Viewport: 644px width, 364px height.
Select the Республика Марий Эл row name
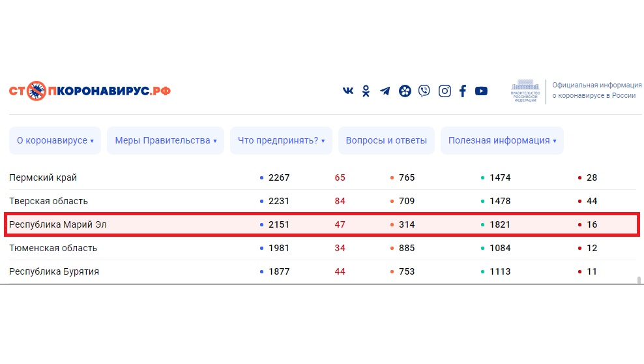coord(58,224)
